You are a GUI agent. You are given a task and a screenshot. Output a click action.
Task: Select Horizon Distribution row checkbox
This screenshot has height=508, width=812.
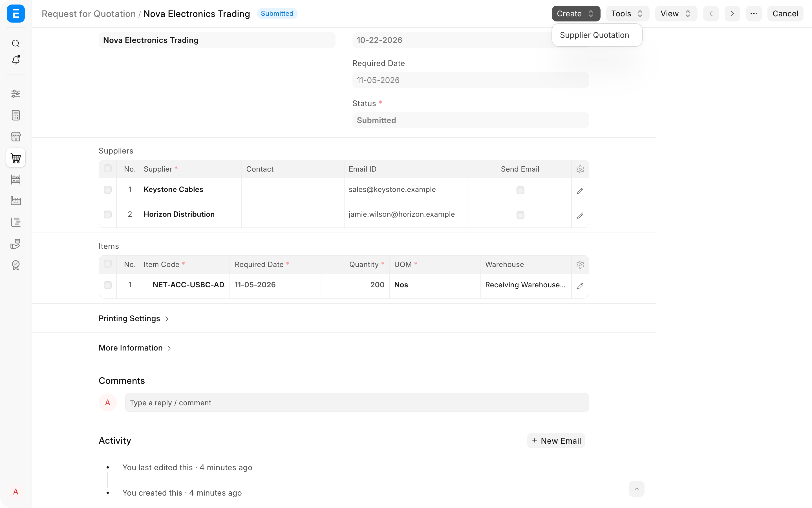point(108,215)
